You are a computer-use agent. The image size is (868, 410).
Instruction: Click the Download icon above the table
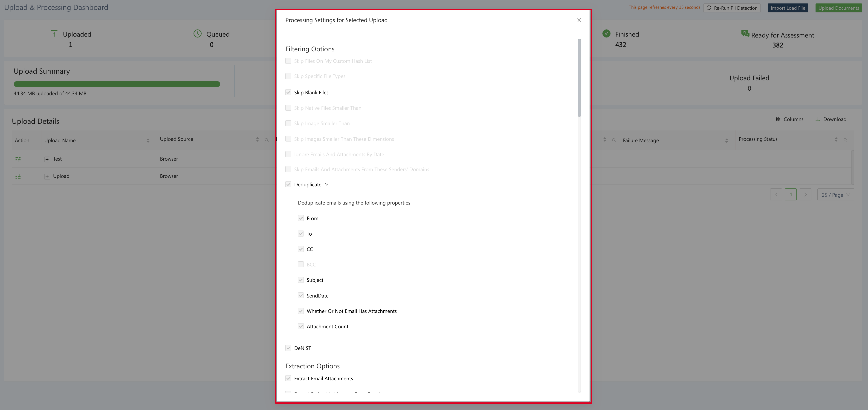pos(818,119)
